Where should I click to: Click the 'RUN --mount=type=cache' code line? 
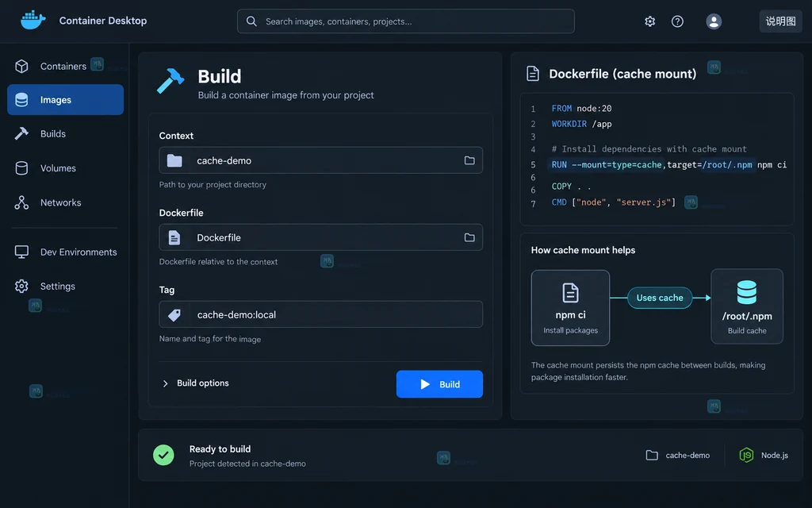click(668, 165)
